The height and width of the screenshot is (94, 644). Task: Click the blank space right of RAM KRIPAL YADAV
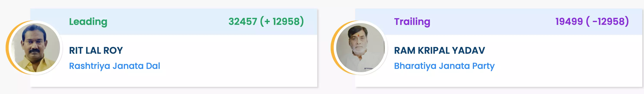coord(562,50)
